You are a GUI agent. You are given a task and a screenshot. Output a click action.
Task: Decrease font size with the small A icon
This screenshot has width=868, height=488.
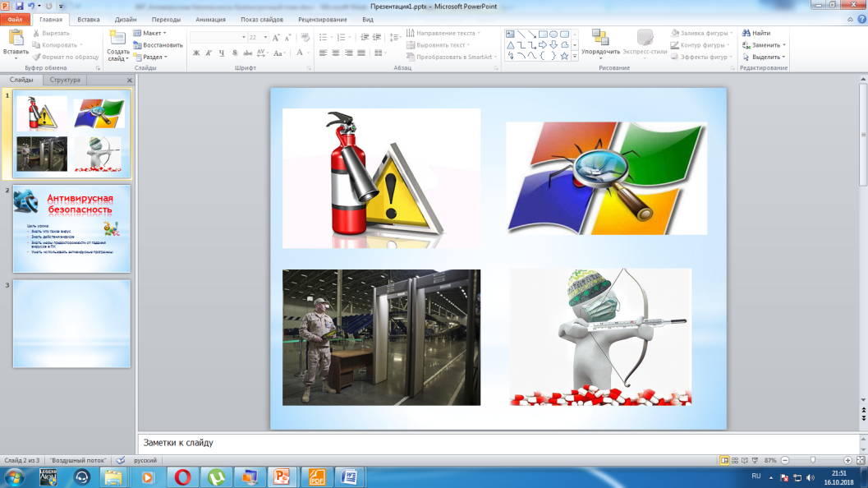click(288, 38)
